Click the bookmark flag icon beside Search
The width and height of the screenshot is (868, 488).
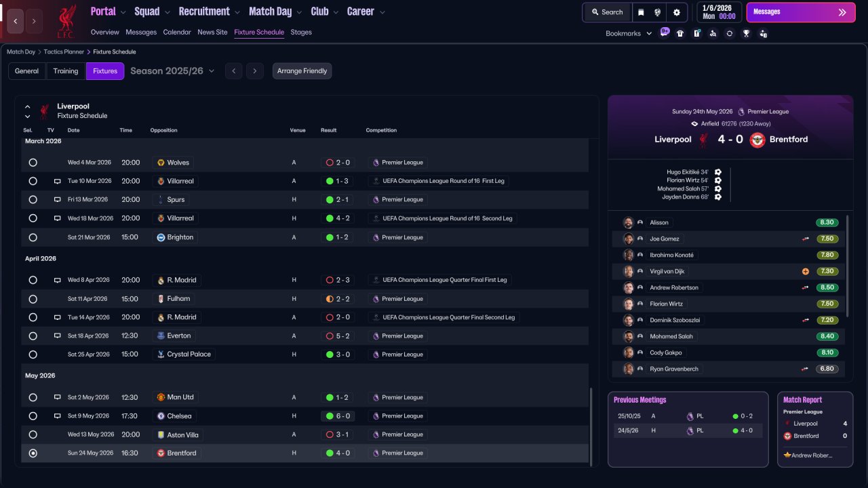pyautogui.click(x=642, y=12)
